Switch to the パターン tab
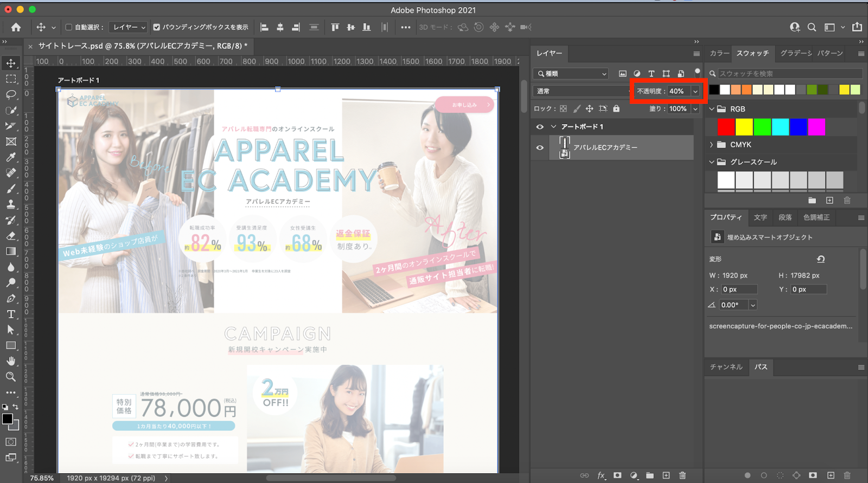 pos(830,53)
